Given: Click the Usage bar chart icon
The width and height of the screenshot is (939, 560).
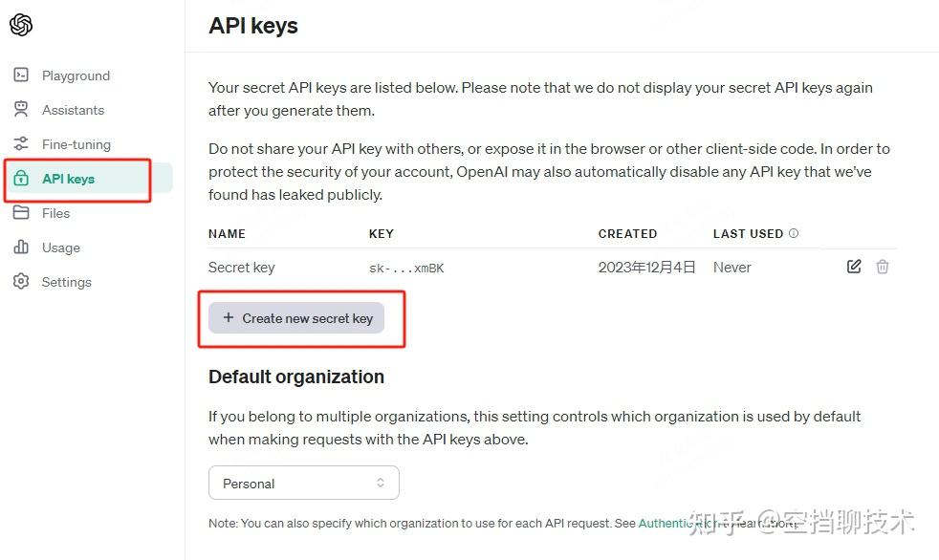Looking at the screenshot, I should pos(21,247).
